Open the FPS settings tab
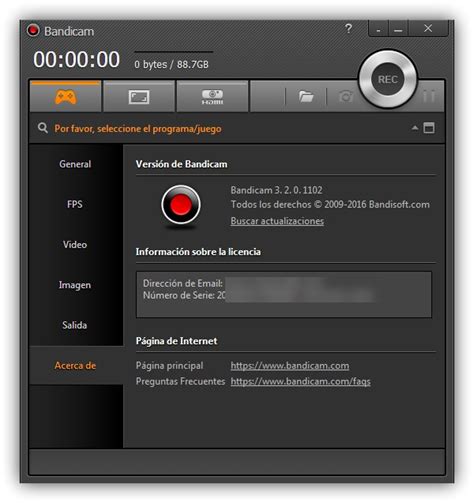Viewport: 474px width, 503px height. click(x=75, y=204)
